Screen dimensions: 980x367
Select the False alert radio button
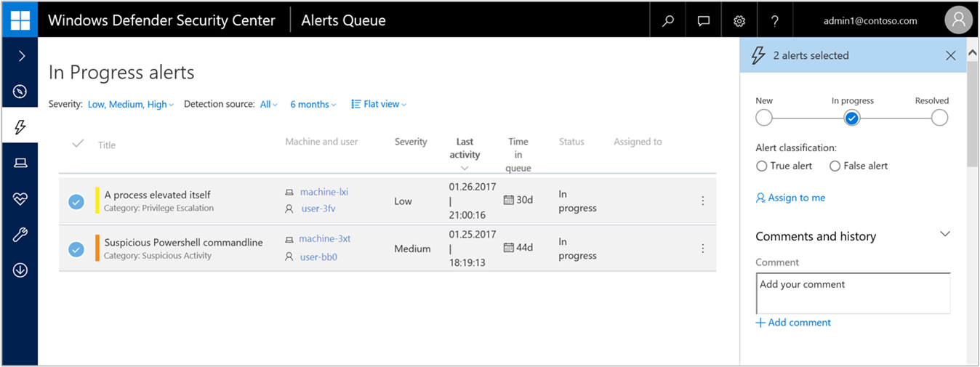click(835, 166)
